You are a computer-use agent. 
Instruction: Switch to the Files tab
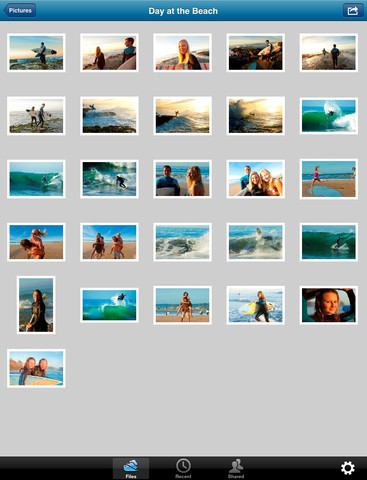[131, 469]
